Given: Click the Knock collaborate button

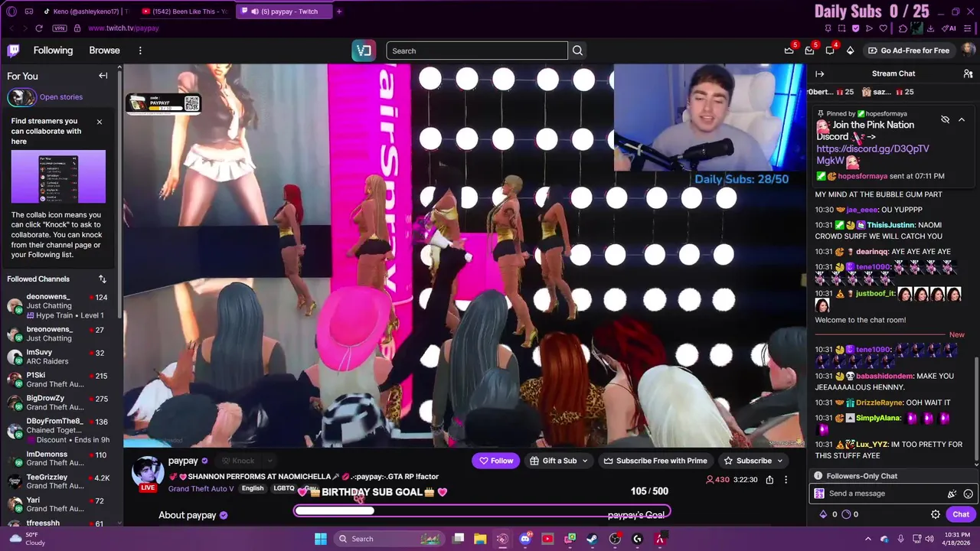Looking at the screenshot, I should (238, 461).
